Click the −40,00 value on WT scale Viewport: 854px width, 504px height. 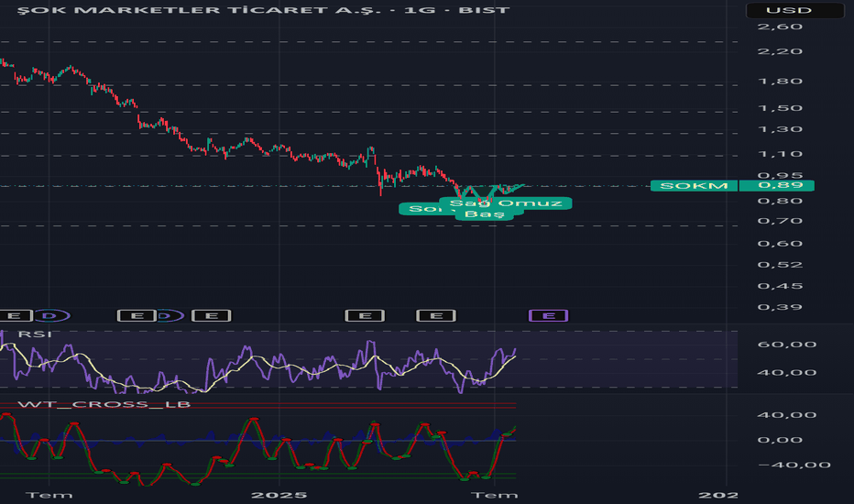(x=794, y=465)
